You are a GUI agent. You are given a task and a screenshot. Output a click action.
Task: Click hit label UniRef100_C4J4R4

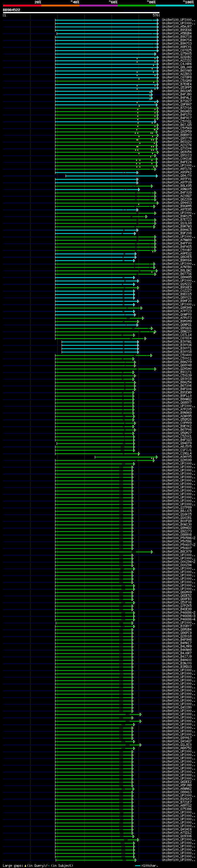tap(177, 64)
